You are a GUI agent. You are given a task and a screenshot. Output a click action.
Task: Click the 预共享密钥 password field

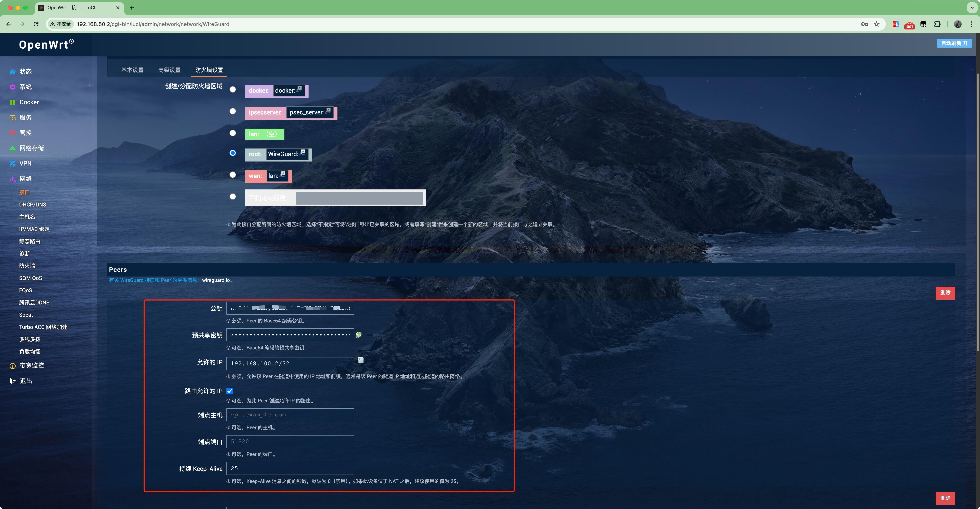(290, 335)
